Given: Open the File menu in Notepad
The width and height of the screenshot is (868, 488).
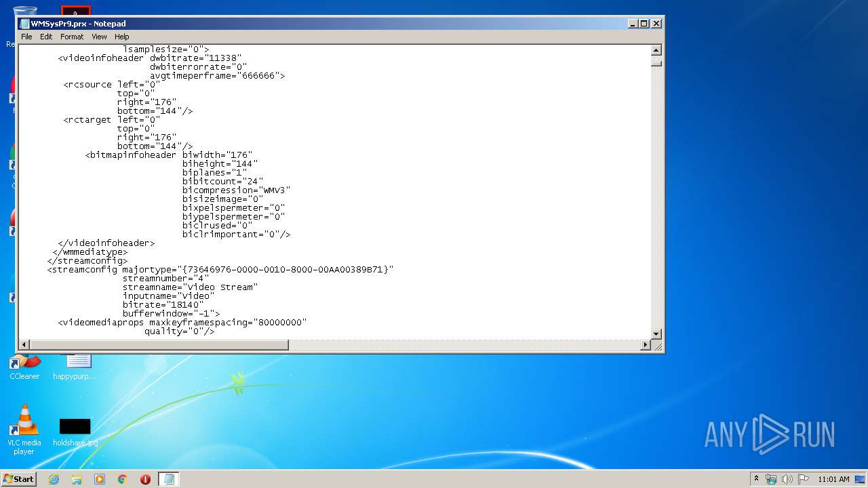Looking at the screenshot, I should click(26, 37).
